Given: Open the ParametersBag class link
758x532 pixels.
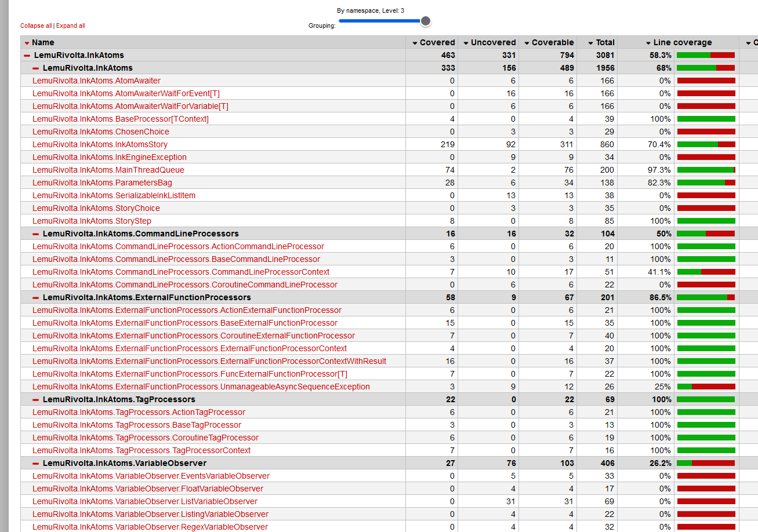Looking at the screenshot, I should pyautogui.click(x=102, y=183).
